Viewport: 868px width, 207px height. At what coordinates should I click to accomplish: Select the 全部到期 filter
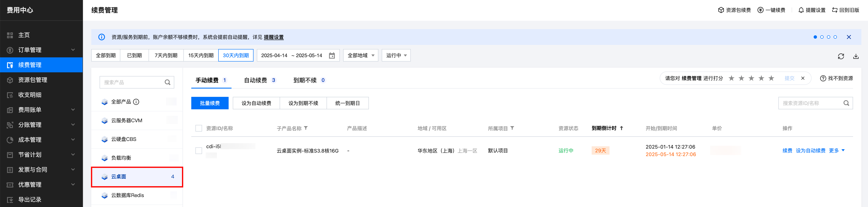click(106, 55)
